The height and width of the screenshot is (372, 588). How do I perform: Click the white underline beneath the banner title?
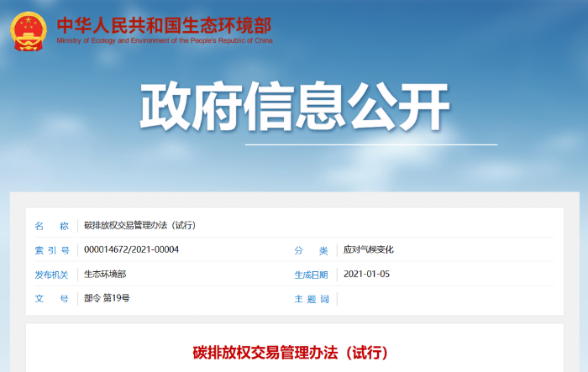[x=370, y=144]
